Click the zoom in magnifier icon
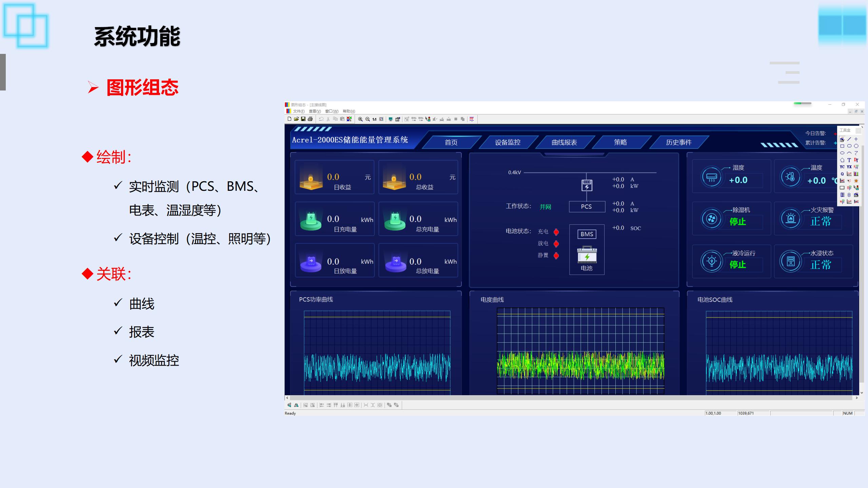This screenshot has height=488, width=868. pyautogui.click(x=360, y=119)
